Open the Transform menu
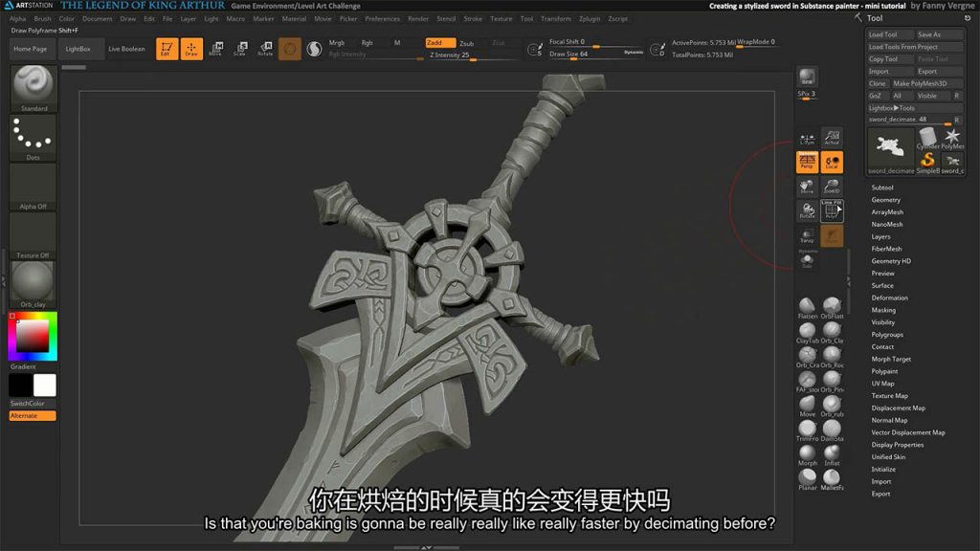 [556, 19]
